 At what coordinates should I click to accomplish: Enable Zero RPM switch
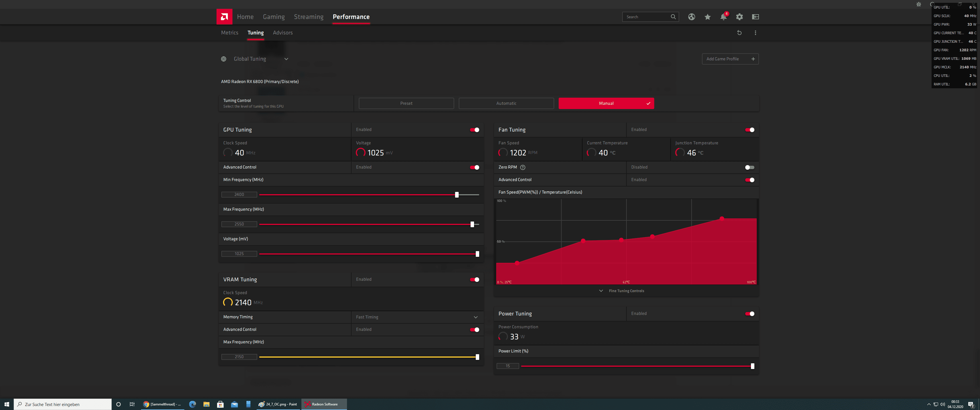click(x=750, y=167)
